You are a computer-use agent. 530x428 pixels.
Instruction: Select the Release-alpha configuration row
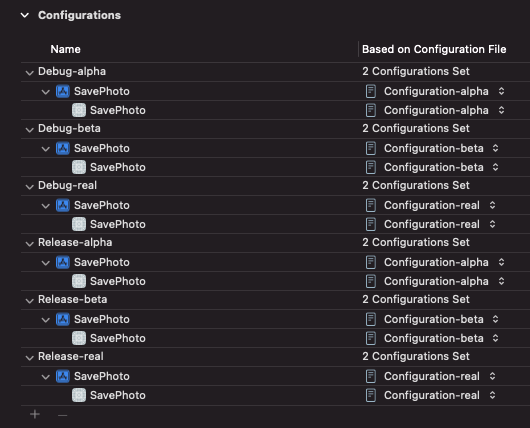(x=275, y=243)
